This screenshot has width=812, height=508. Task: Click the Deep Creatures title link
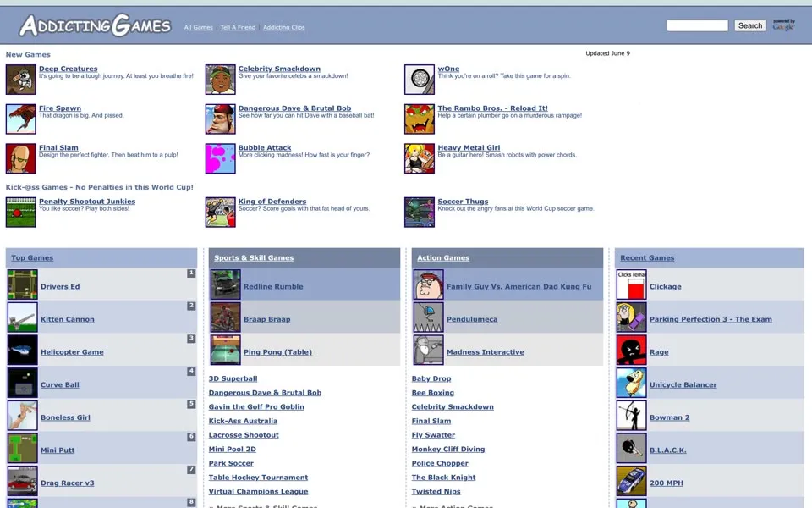[x=69, y=69]
